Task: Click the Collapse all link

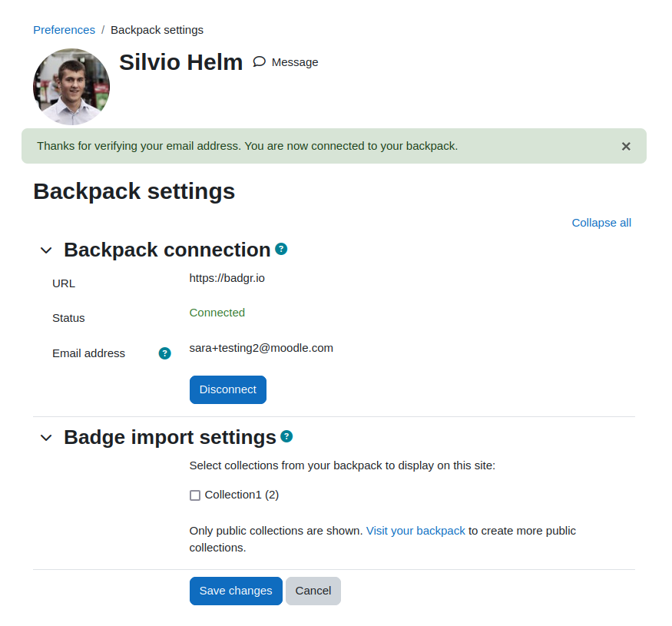Action: point(601,223)
